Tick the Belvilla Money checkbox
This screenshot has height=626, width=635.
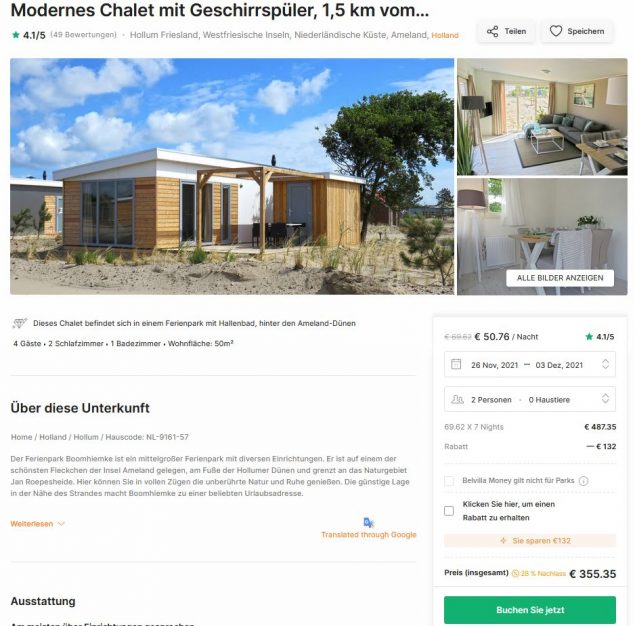[x=449, y=481]
